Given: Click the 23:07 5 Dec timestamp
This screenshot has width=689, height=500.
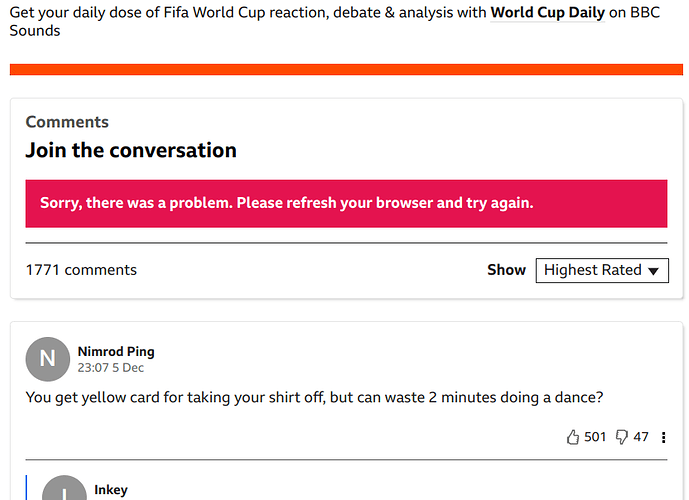Looking at the screenshot, I should (111, 368).
